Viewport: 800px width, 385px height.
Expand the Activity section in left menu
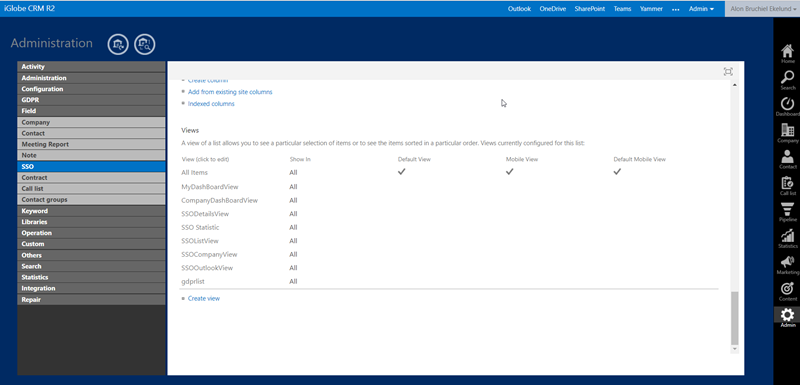point(91,67)
